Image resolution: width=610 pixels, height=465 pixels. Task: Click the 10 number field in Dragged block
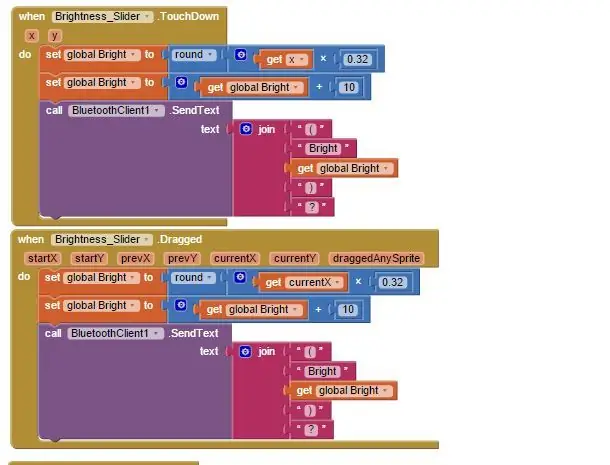348,310
